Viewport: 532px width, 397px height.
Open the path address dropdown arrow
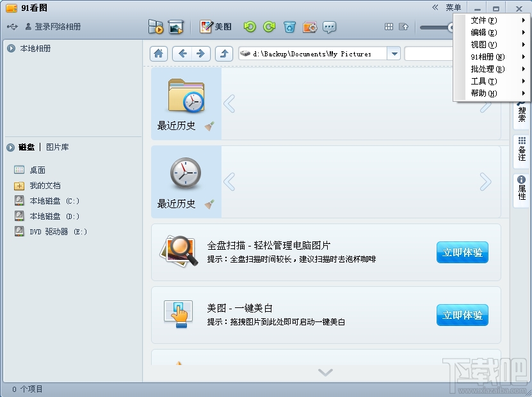coord(394,54)
